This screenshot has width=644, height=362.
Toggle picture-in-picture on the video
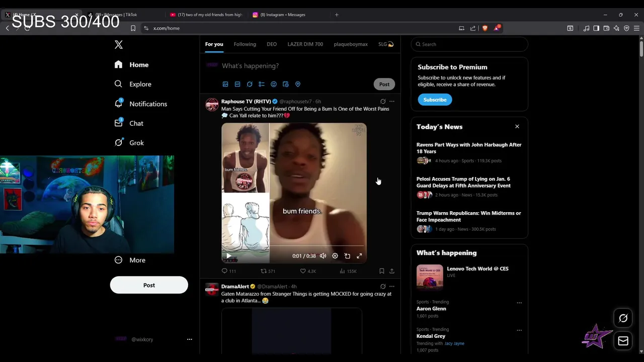pyautogui.click(x=347, y=256)
